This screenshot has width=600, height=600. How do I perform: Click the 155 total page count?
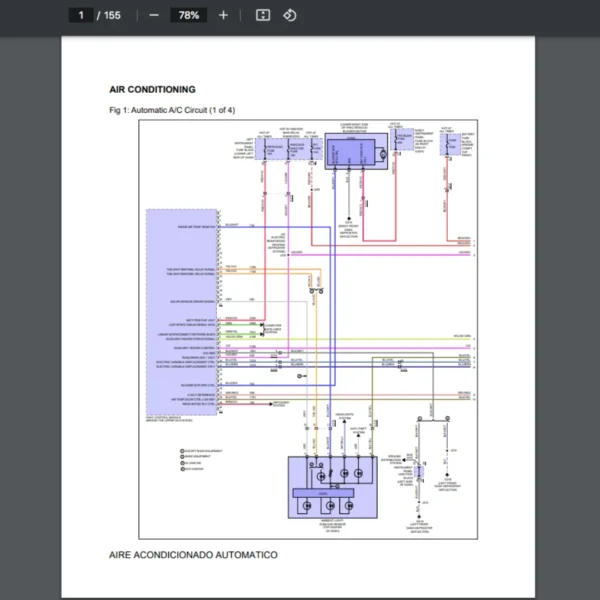pyautogui.click(x=112, y=15)
